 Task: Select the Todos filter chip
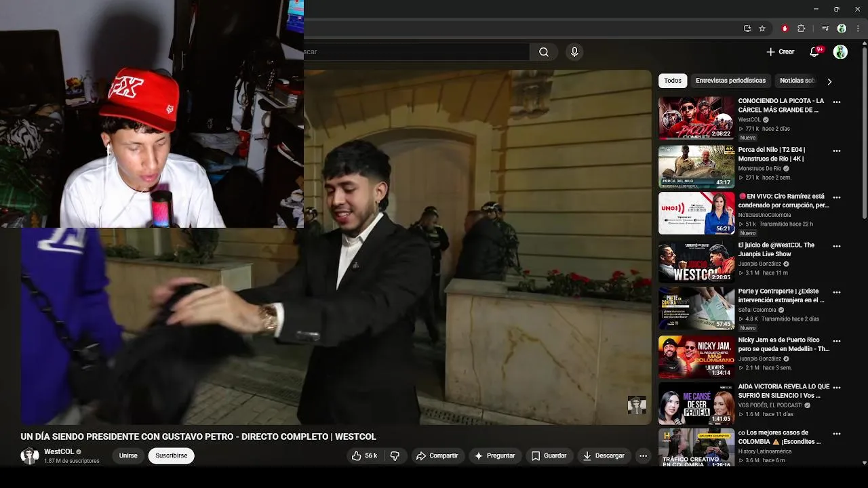[x=673, y=81]
